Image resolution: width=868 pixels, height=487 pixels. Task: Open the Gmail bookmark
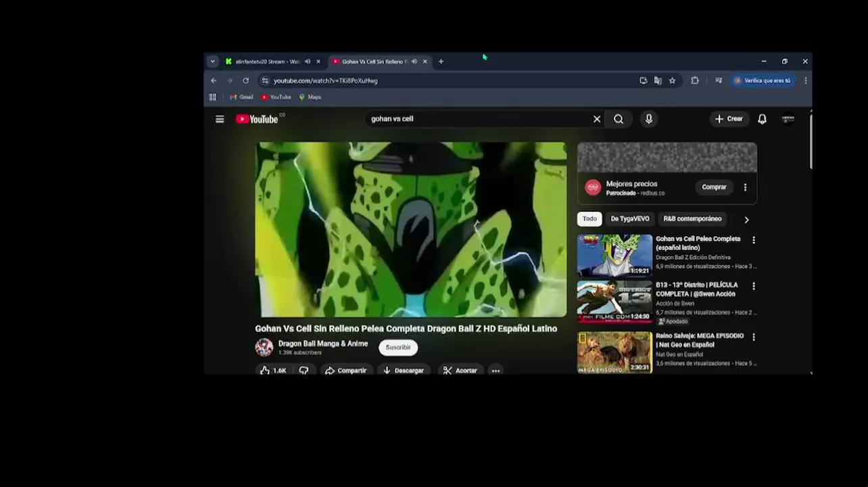coord(241,97)
